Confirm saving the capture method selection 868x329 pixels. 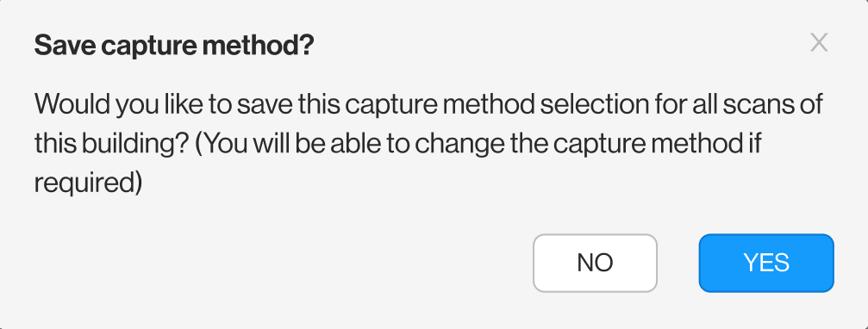click(x=766, y=263)
